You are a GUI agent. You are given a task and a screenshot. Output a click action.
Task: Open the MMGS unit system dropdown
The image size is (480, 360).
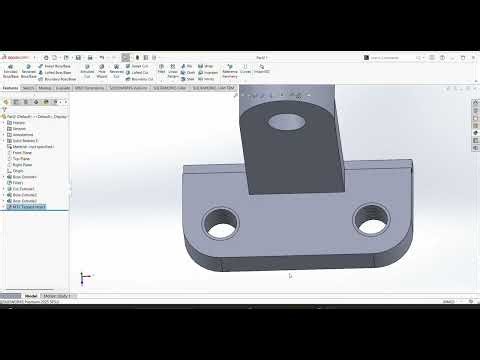click(x=452, y=301)
